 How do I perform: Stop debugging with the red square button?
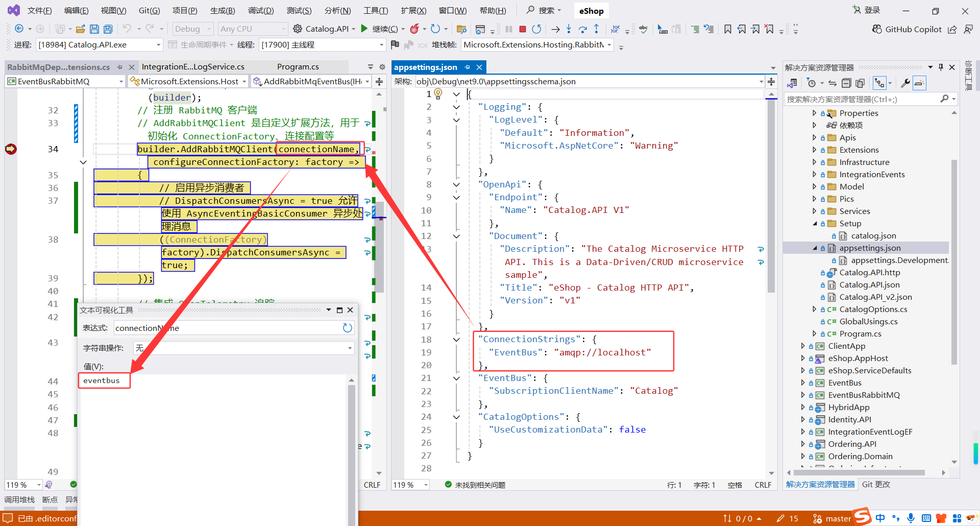coord(522,29)
